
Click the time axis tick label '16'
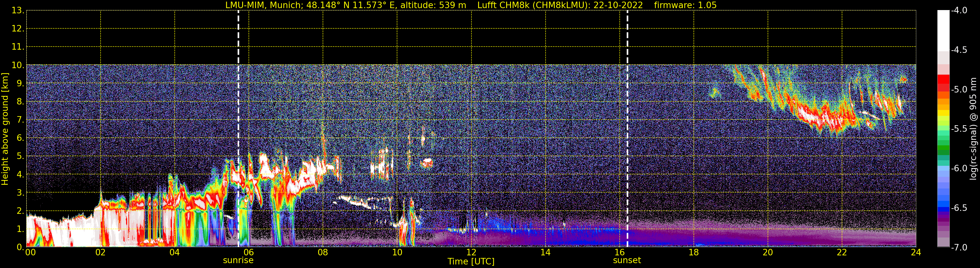coord(620,252)
